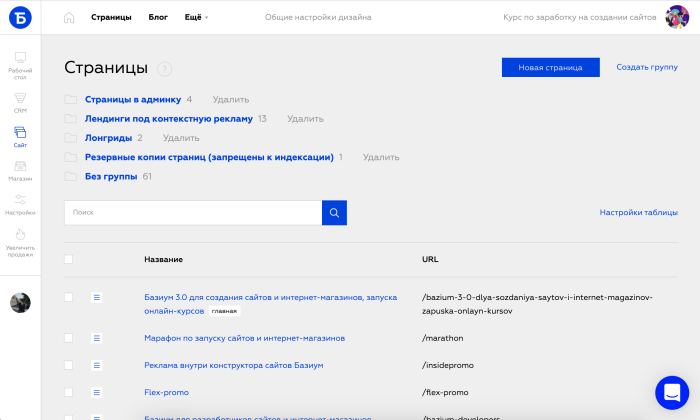Open Настройки section in sidebar

[x=20, y=205]
